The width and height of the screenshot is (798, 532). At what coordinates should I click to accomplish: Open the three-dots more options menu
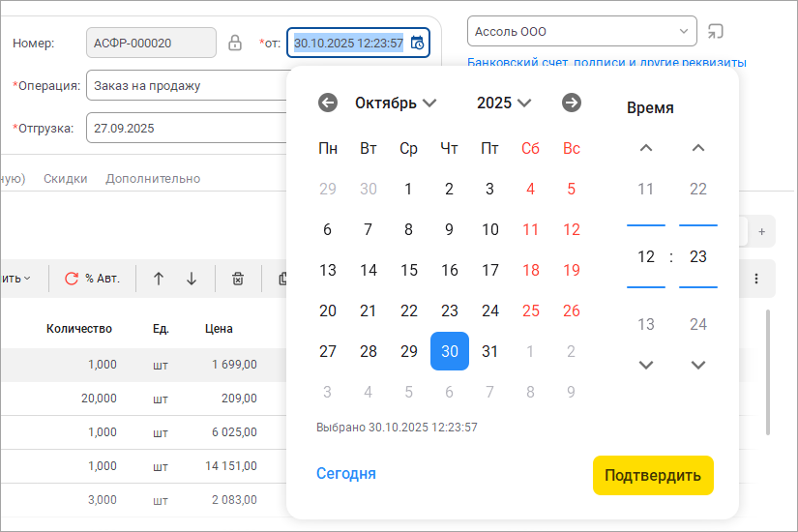click(756, 279)
